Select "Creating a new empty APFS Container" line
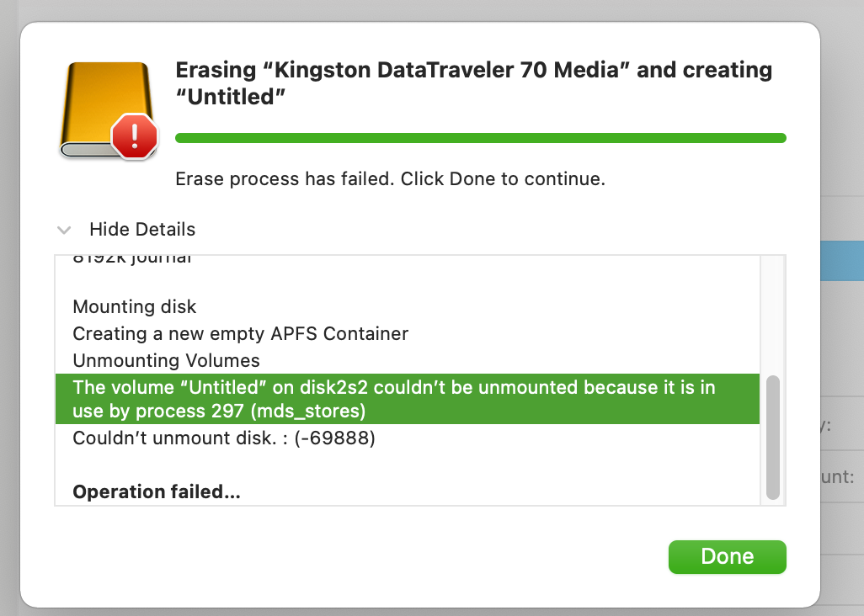Screen dimensions: 864x616 pos(241,334)
